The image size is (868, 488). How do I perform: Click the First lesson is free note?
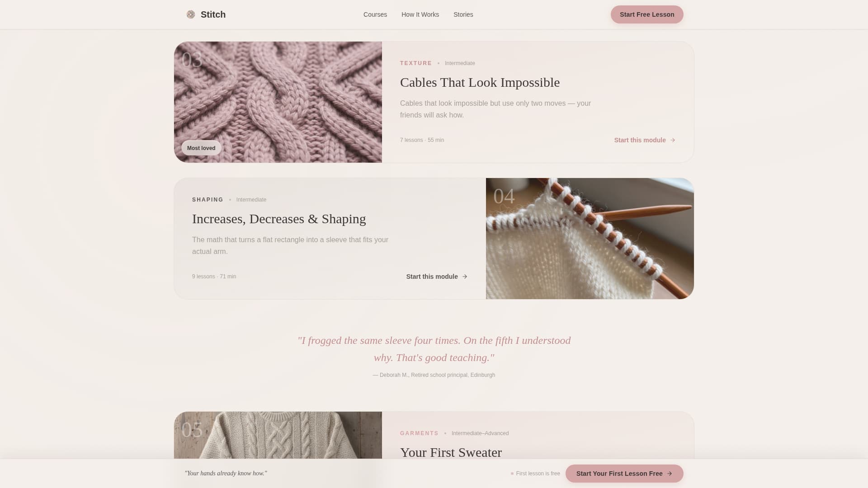click(535, 474)
